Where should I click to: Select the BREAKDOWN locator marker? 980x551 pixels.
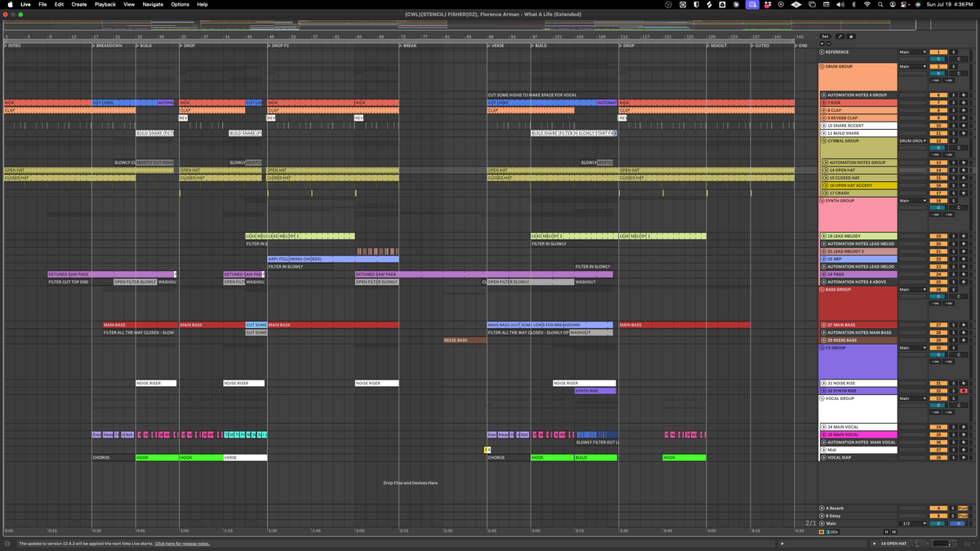pyautogui.click(x=108, y=46)
